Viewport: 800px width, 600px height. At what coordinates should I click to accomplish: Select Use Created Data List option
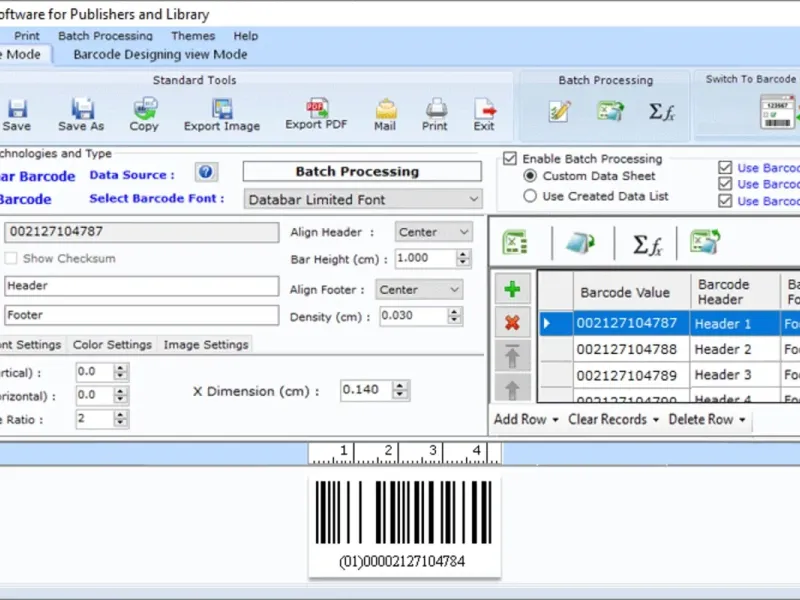pyautogui.click(x=531, y=196)
